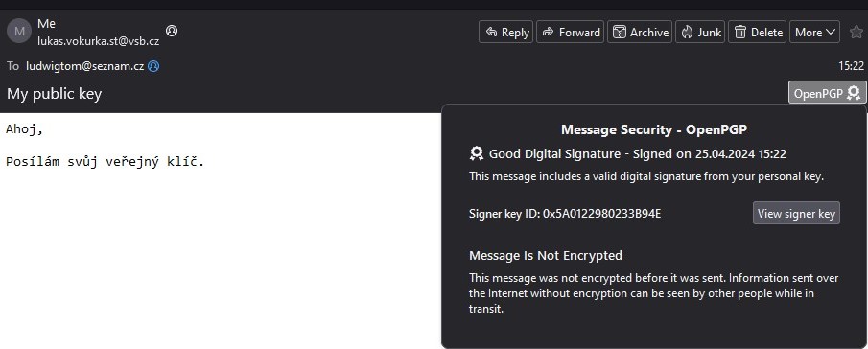Click the trash can icon on Delete

(x=740, y=32)
